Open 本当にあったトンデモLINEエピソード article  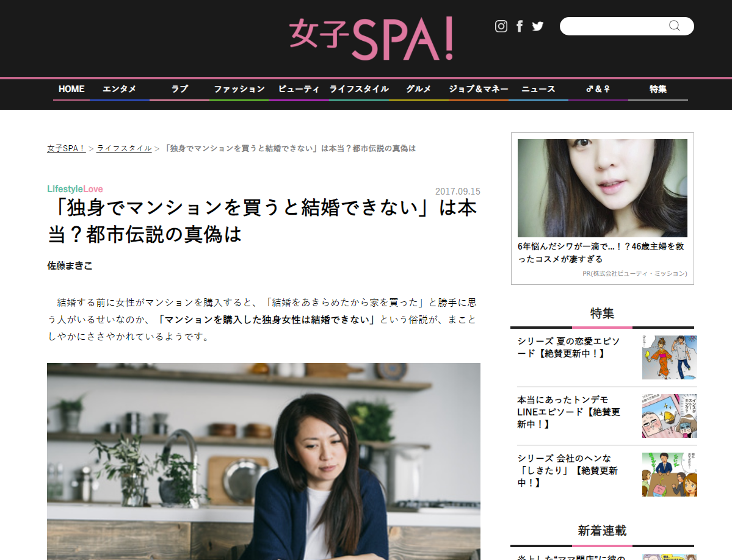568,412
